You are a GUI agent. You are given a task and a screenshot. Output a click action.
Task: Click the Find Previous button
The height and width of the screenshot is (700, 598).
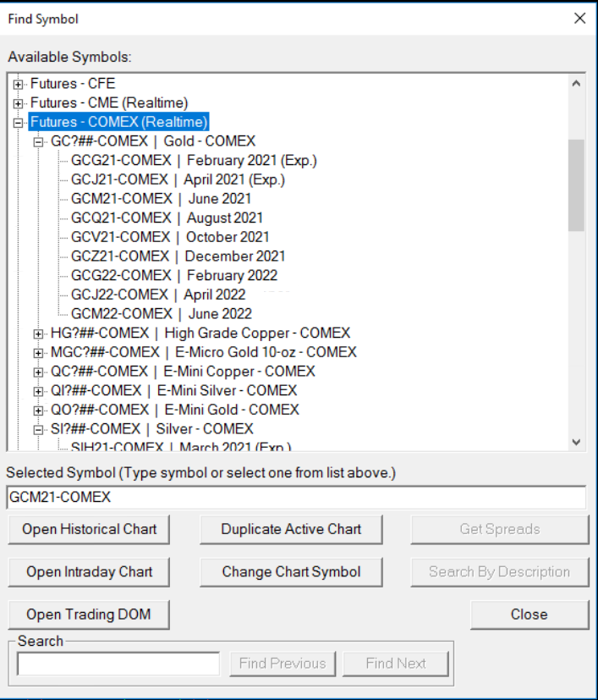tap(283, 664)
